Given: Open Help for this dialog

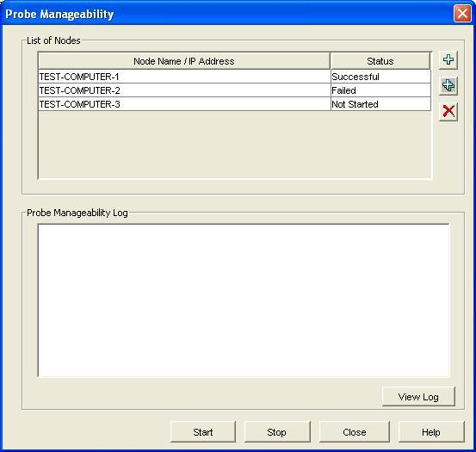Looking at the screenshot, I should (x=431, y=432).
